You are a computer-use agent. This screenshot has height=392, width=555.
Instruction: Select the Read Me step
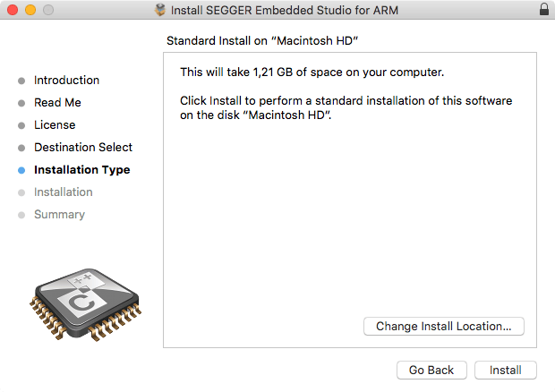pyautogui.click(x=57, y=102)
